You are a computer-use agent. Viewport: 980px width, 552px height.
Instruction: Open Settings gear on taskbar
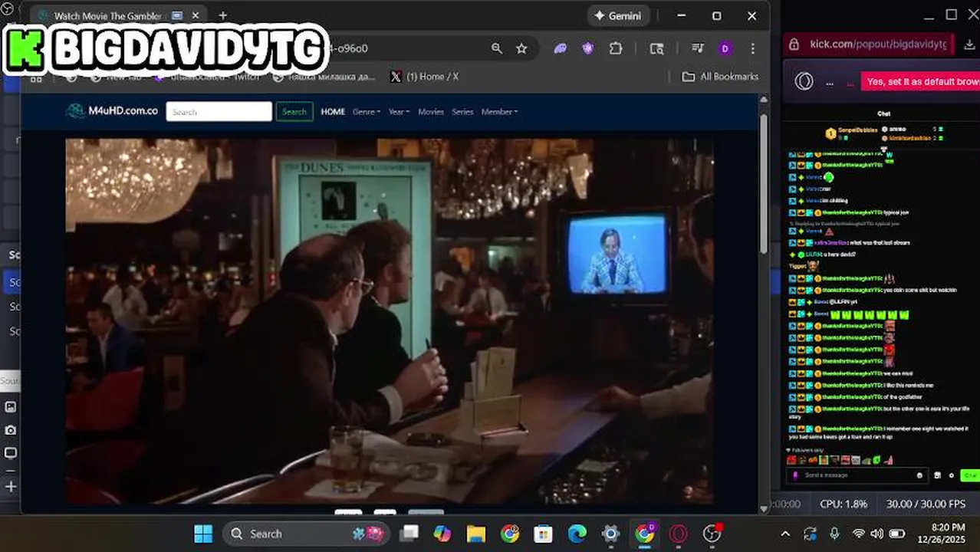[611, 534]
